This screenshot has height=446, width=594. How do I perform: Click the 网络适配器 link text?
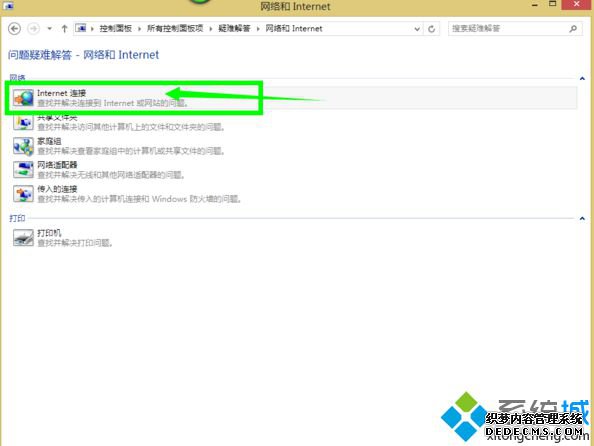point(57,165)
